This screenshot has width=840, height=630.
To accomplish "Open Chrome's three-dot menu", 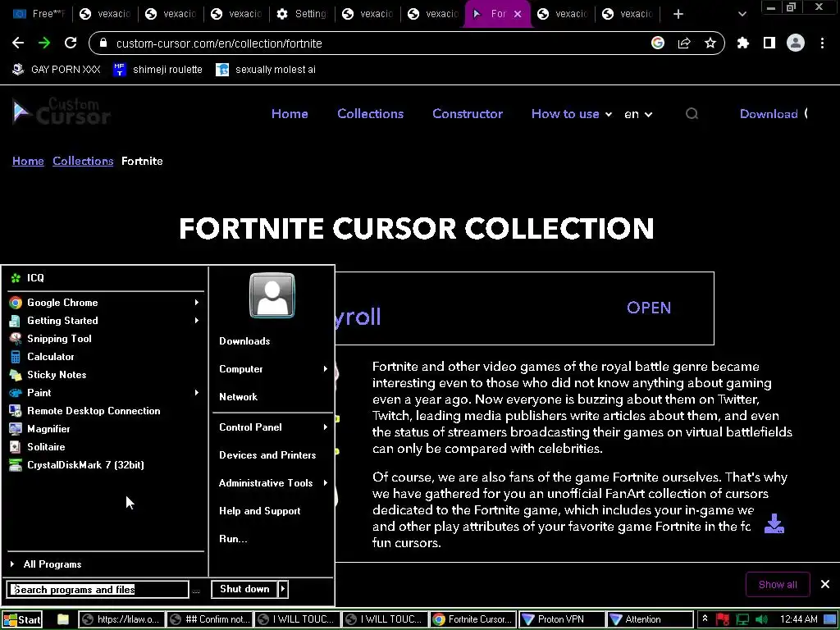I will [822, 43].
